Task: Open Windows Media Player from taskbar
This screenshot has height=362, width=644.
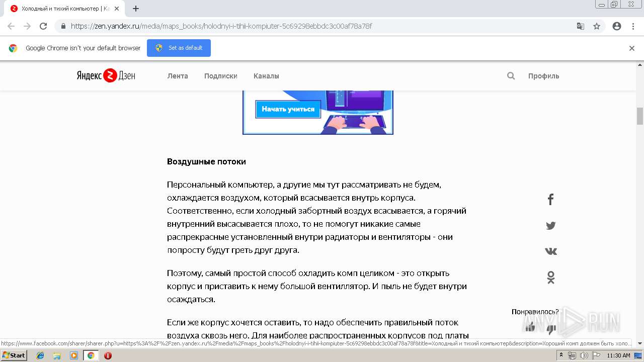Action: coord(74,355)
